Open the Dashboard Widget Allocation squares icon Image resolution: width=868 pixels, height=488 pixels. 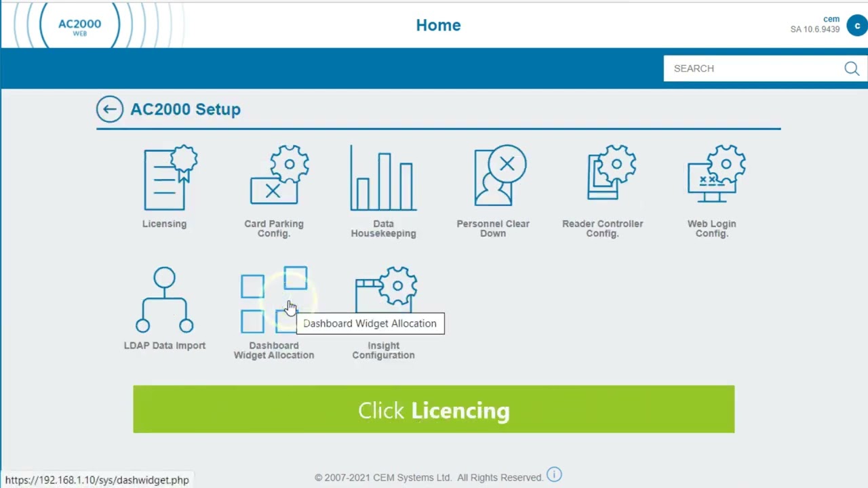[x=274, y=300]
